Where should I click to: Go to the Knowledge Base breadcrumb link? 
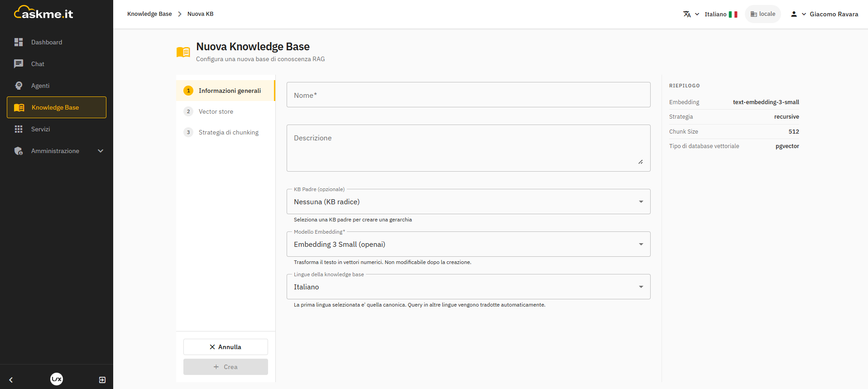coord(149,14)
